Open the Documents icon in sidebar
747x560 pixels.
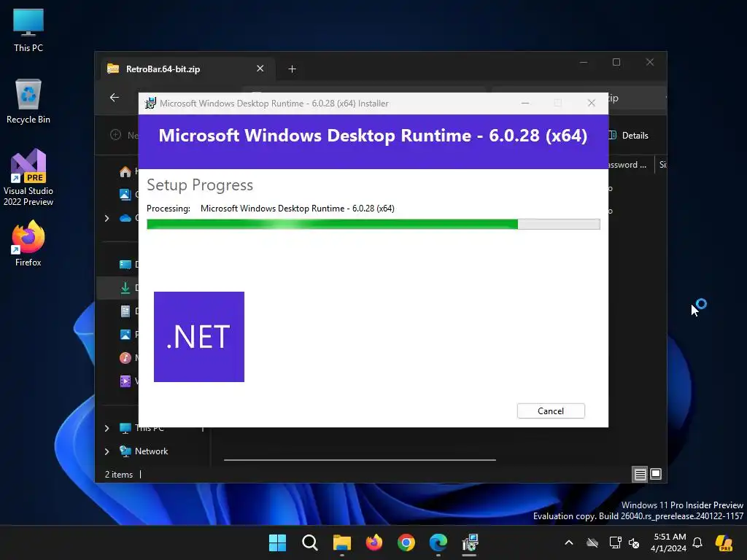point(125,311)
